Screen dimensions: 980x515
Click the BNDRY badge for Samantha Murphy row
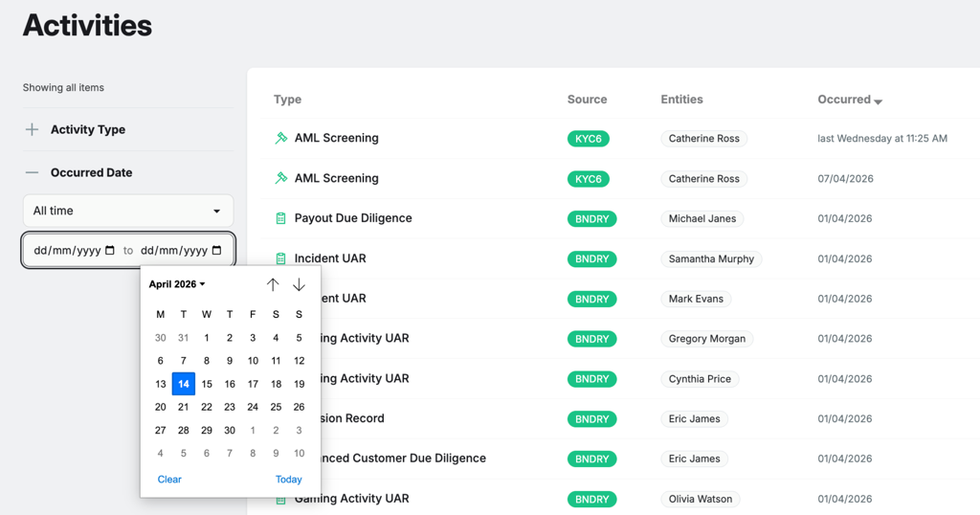[x=591, y=258]
